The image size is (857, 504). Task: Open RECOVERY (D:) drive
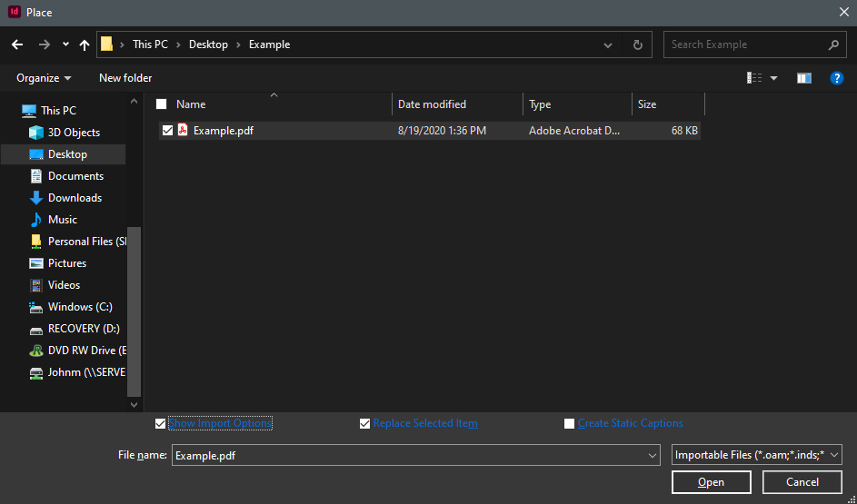(x=84, y=329)
